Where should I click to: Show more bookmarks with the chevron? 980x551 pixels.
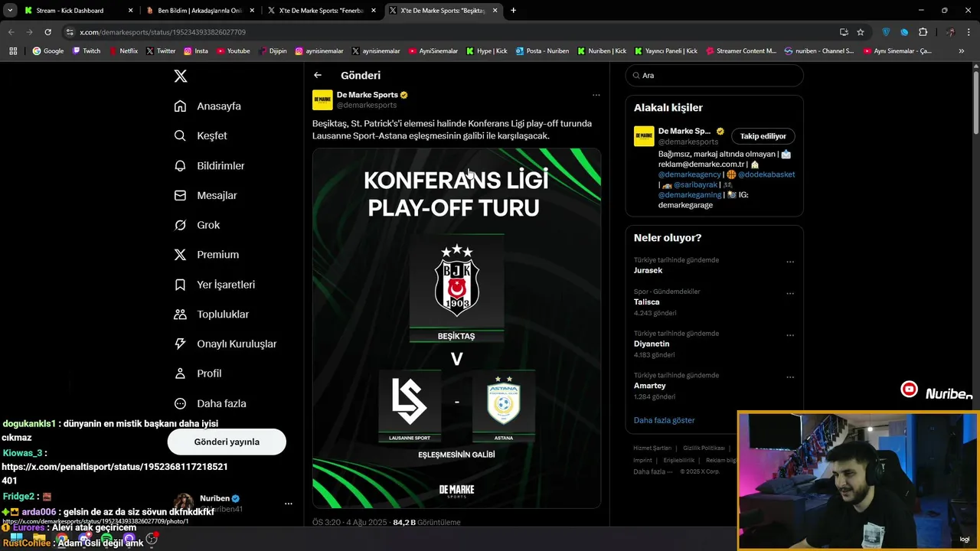tap(962, 51)
